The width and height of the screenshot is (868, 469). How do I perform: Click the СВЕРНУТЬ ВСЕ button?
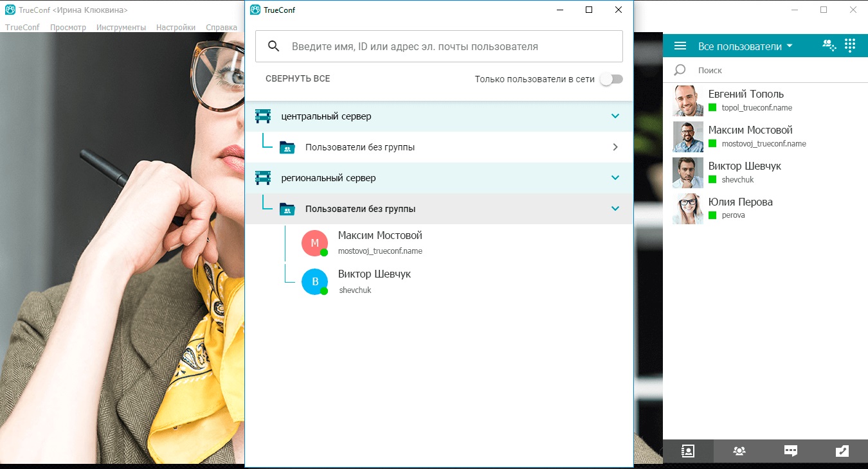[298, 78]
